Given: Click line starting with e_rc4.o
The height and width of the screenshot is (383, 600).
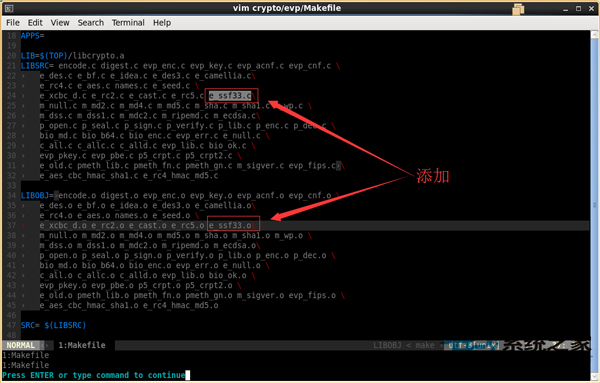Looking at the screenshot, I should [x=119, y=215].
